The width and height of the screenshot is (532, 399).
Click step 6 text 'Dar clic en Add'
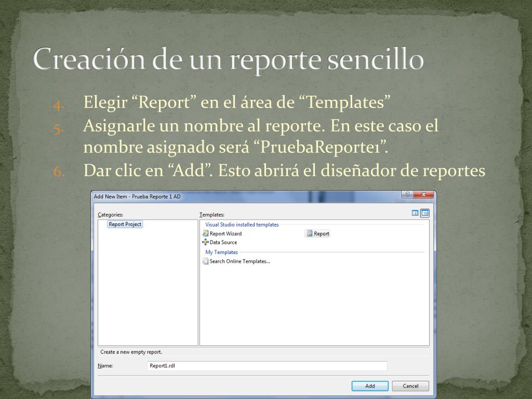(284, 170)
